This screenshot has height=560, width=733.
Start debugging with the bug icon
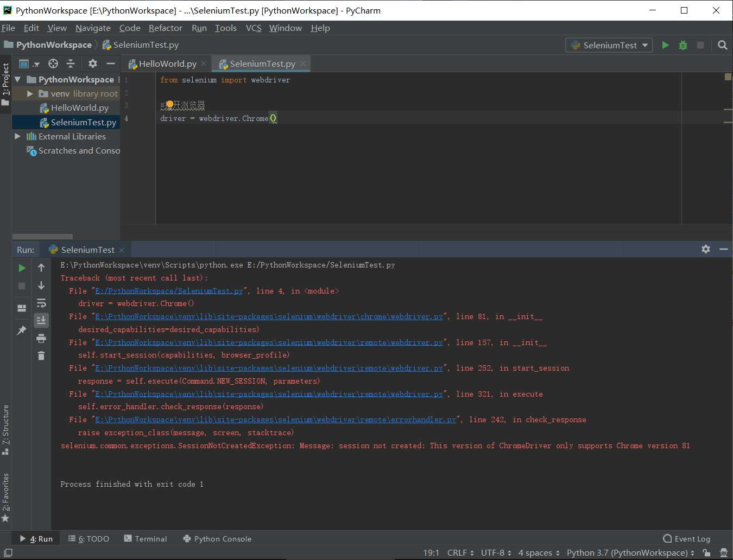683,45
